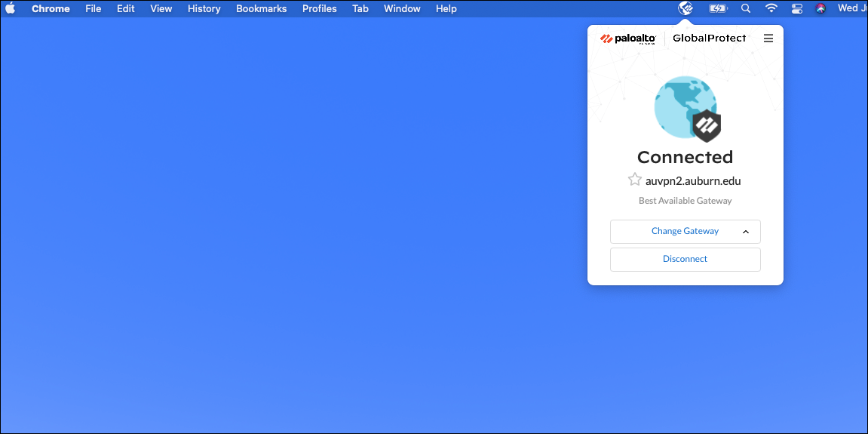Click the date text in the menu bar
The width and height of the screenshot is (868, 434).
point(852,8)
